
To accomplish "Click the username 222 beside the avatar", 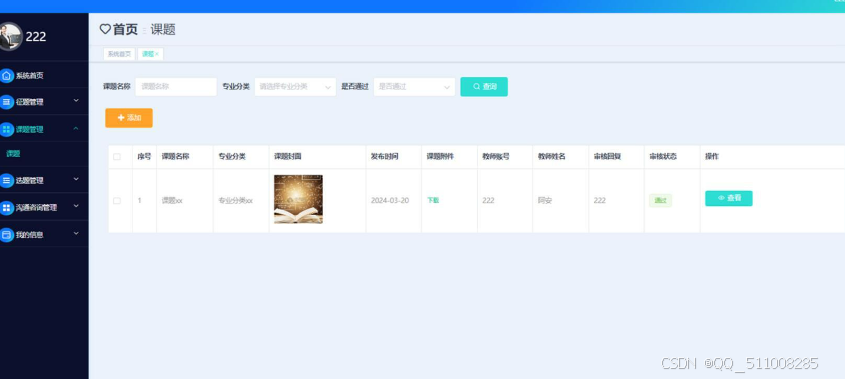I will pos(36,37).
